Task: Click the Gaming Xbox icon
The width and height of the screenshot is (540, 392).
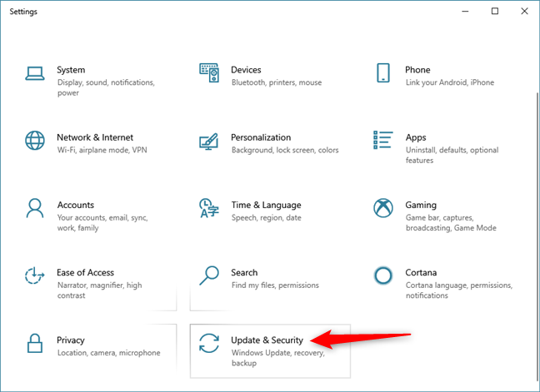Action: pyautogui.click(x=382, y=207)
